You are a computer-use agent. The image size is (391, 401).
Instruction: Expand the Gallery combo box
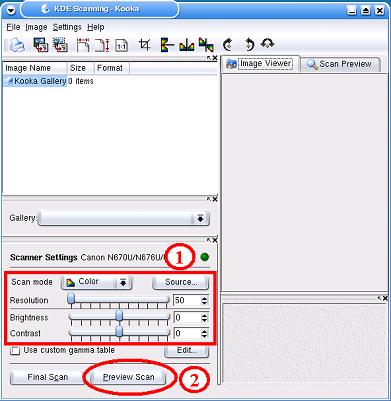[124, 218]
